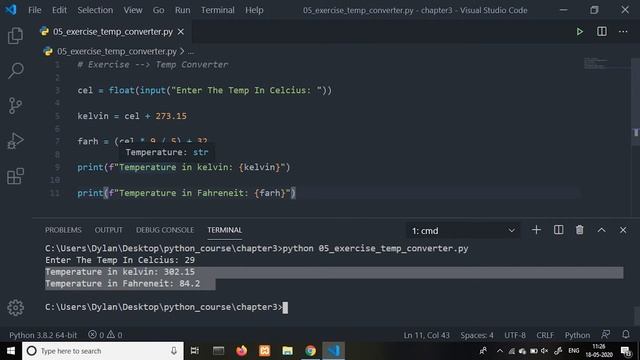
Task: Open the Run and Debug view
Action: tap(16, 141)
